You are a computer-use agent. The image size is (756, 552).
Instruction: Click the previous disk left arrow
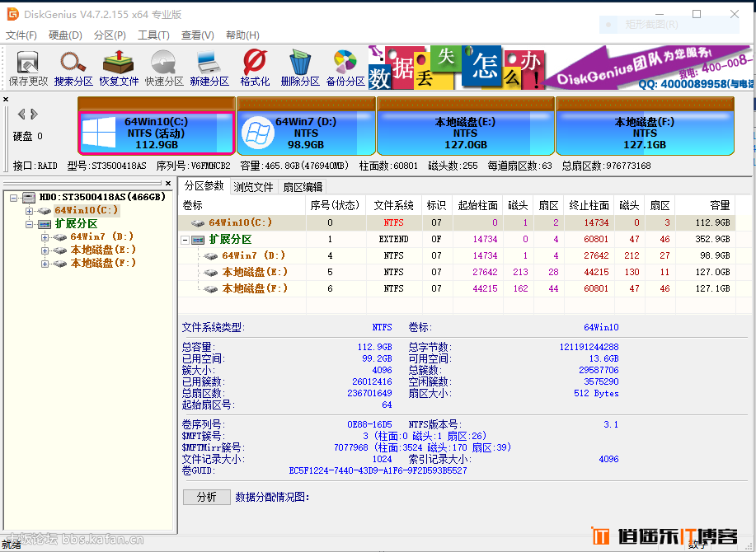tap(21, 115)
